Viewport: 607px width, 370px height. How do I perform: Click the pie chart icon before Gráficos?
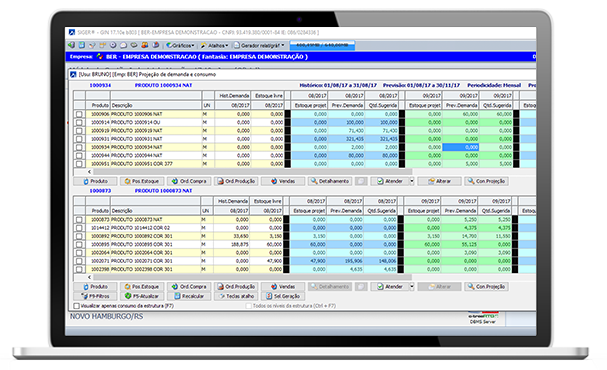(169, 45)
